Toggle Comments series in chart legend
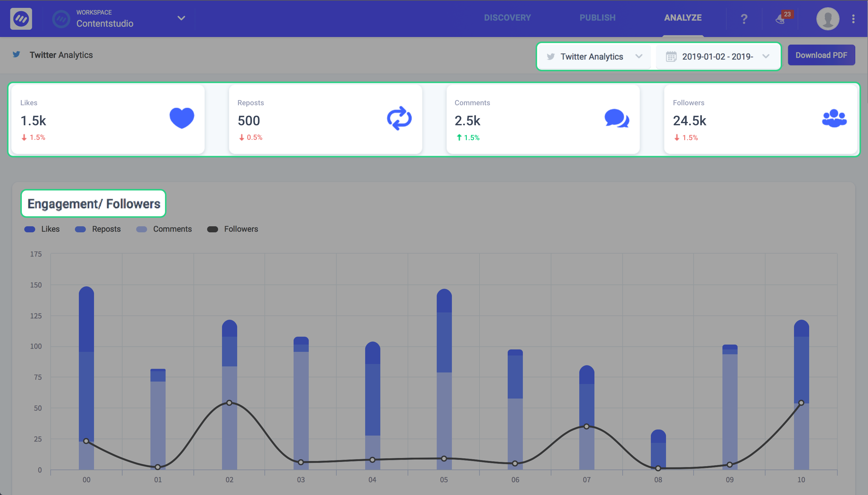This screenshot has width=868, height=495. tap(164, 229)
